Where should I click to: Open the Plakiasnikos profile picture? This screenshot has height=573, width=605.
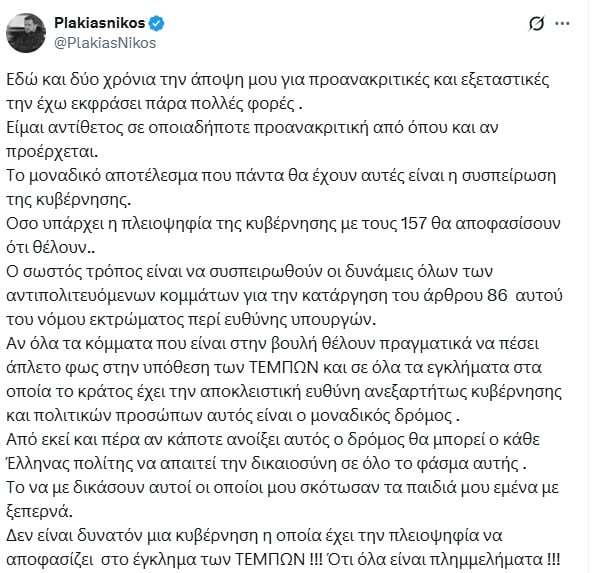pos(26,32)
